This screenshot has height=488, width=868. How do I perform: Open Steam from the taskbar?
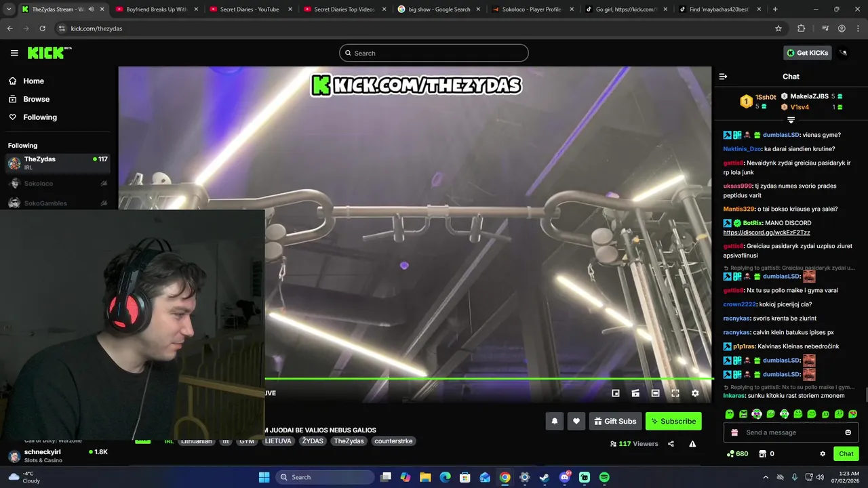pyautogui.click(x=545, y=477)
